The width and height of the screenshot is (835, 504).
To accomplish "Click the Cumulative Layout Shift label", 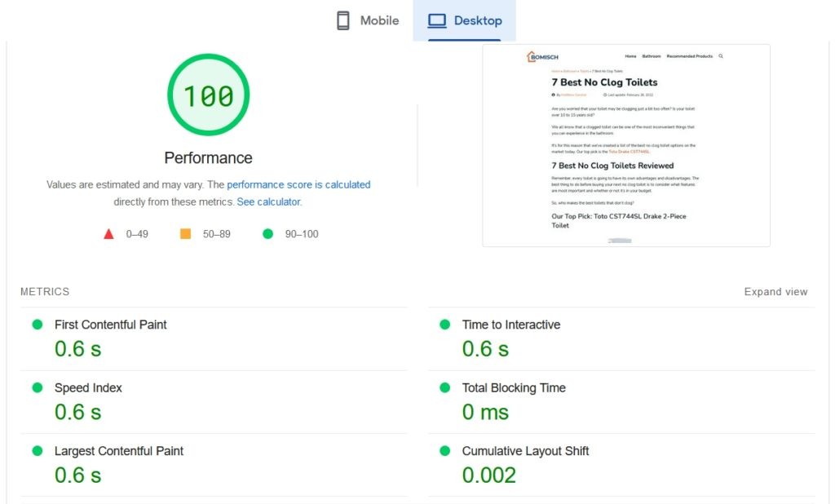I will coord(525,451).
